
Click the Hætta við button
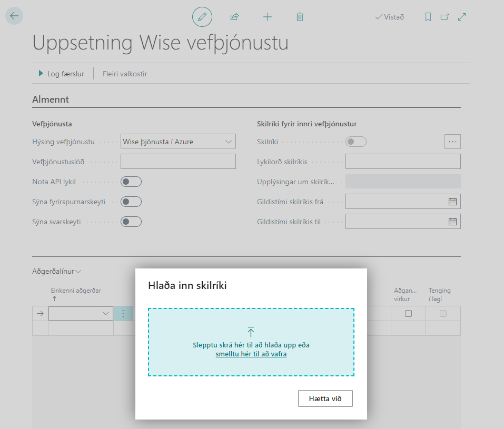(x=325, y=398)
